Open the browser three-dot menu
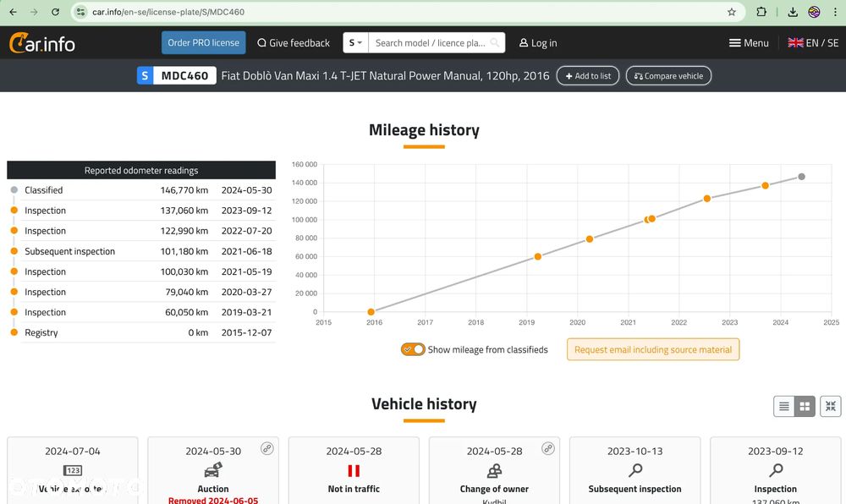The width and height of the screenshot is (846, 504). [x=835, y=12]
